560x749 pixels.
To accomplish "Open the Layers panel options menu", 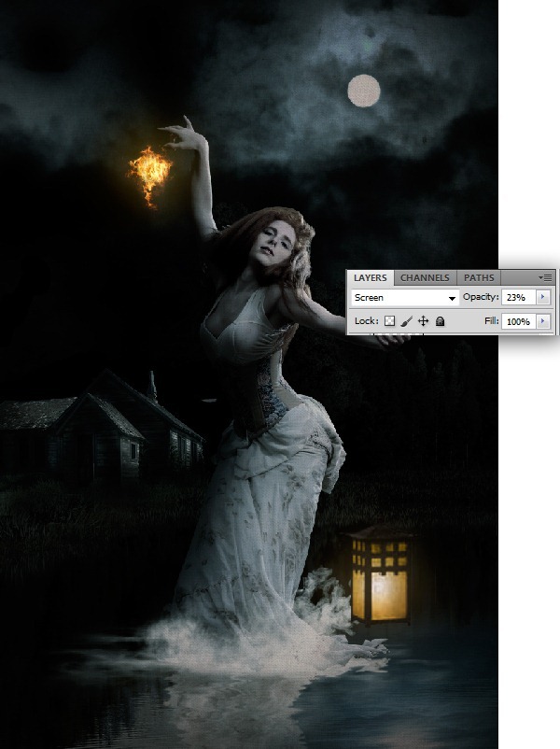I will click(545, 277).
